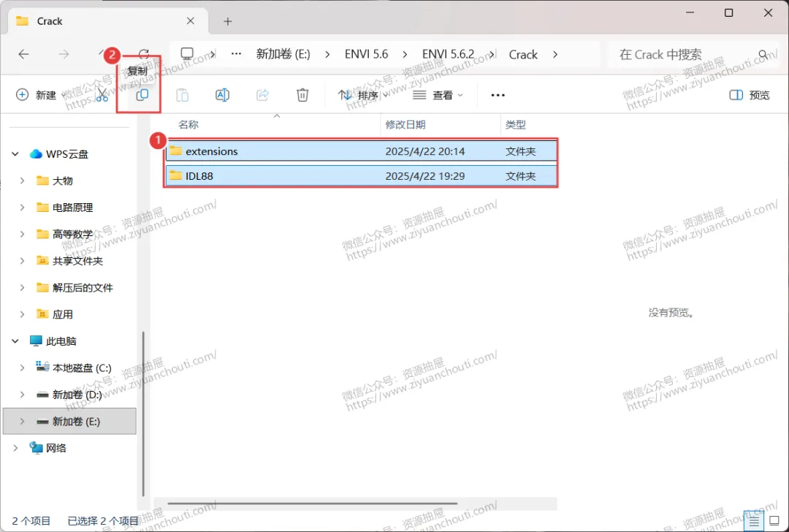Select 新加卷 (E:) drive in sidebar
Viewport: 789px width, 532px height.
coord(69,421)
